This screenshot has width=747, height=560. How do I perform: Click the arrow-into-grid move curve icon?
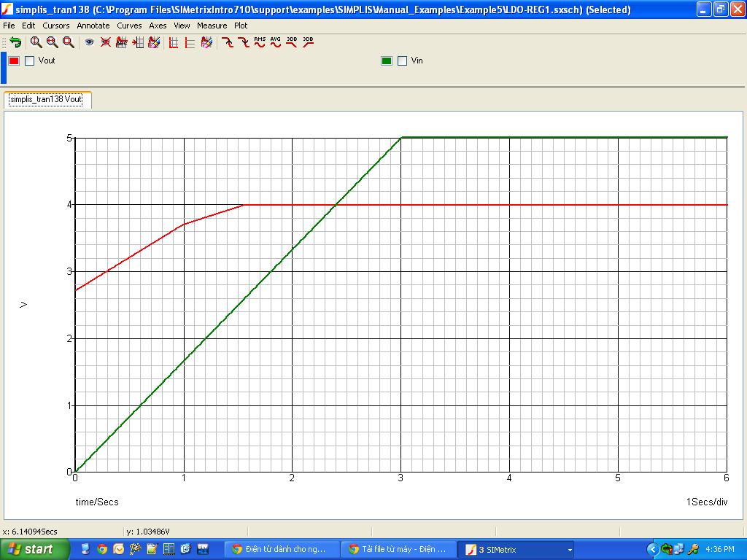(x=138, y=42)
